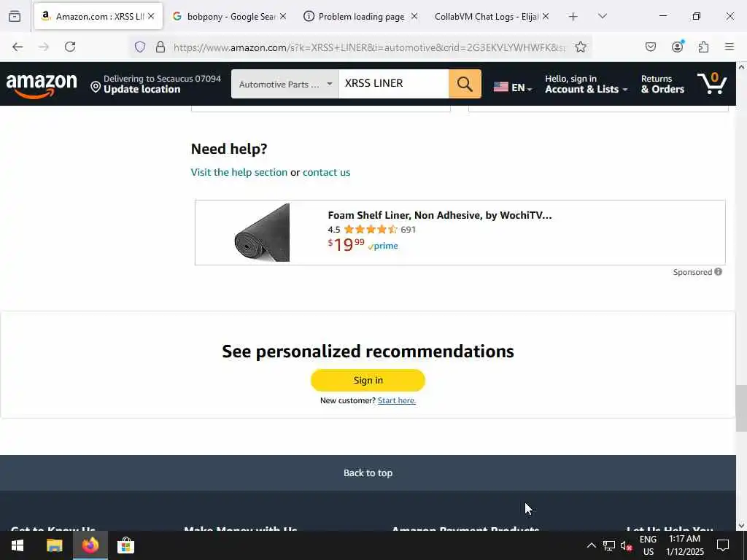Open Firefox application menu hamburger
Screen dimensions: 747x560
(729, 47)
